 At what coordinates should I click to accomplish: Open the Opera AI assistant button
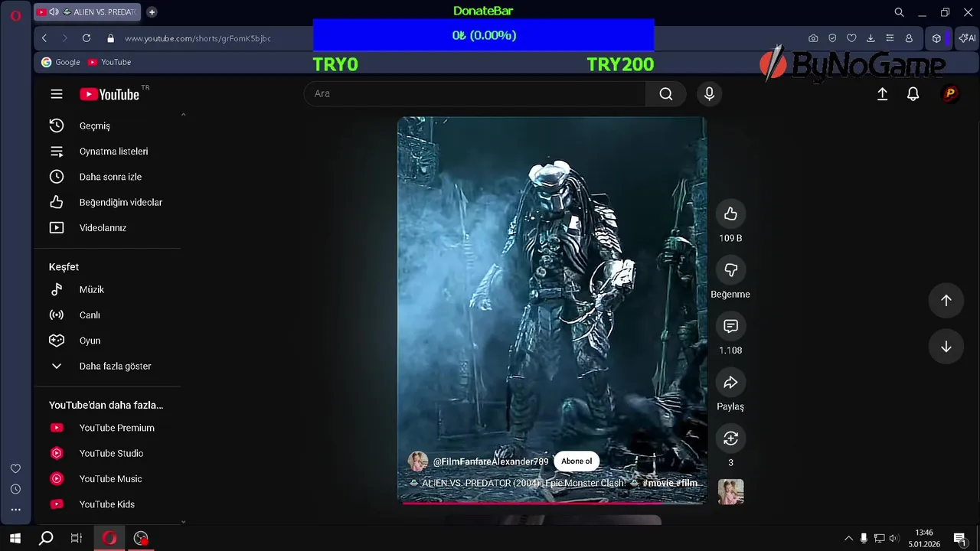pos(967,38)
